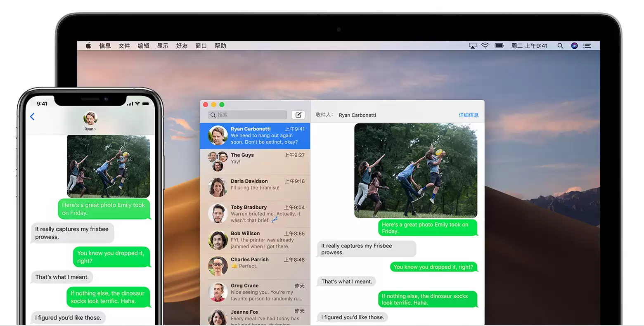Tap the Ryan name chevron on iPhone
The width and height of the screenshot is (644, 326).
pyautogui.click(x=90, y=129)
